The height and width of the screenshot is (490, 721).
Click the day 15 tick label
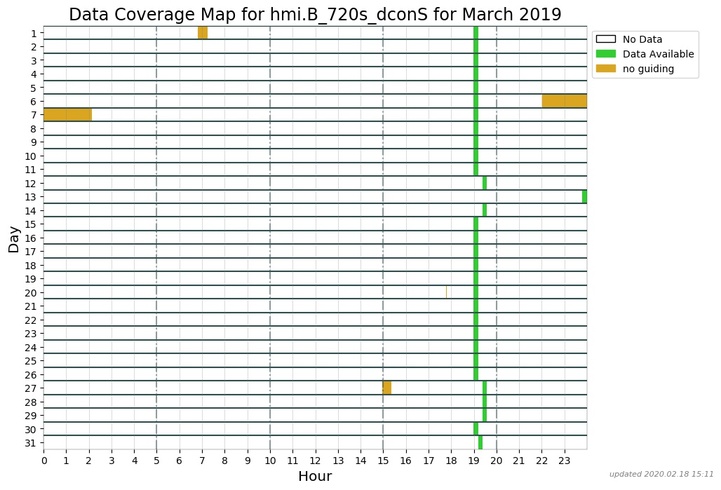(31, 224)
